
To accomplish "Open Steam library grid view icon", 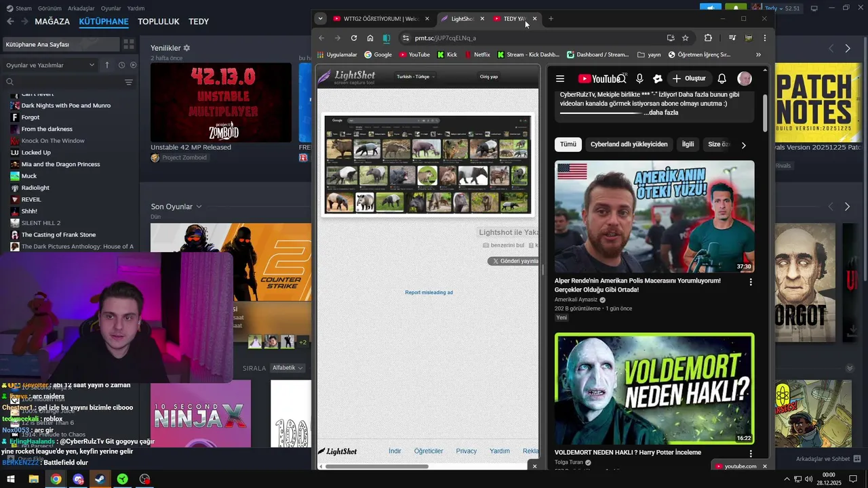I will click(x=129, y=45).
